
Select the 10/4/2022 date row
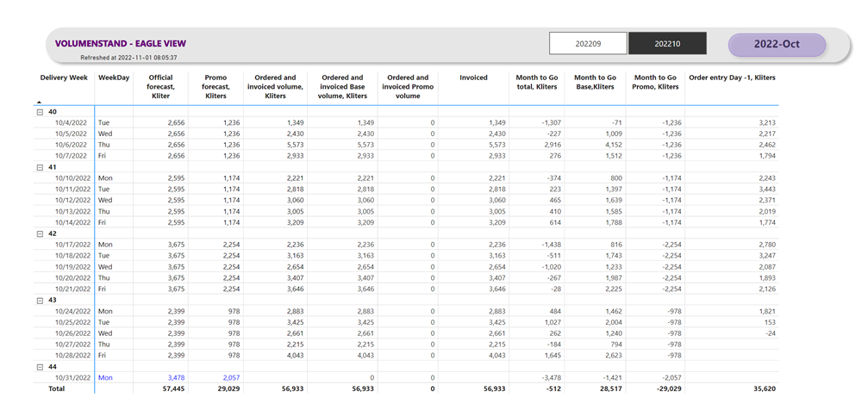pos(408,123)
